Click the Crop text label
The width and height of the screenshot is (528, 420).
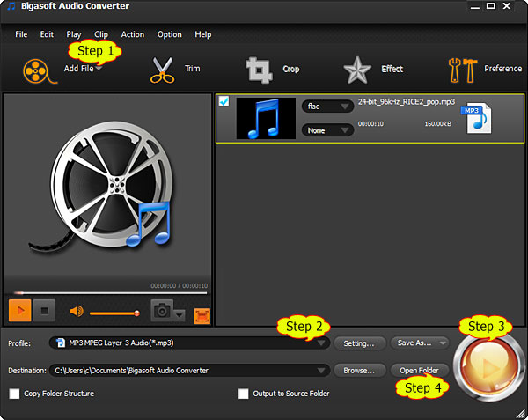pos(291,69)
